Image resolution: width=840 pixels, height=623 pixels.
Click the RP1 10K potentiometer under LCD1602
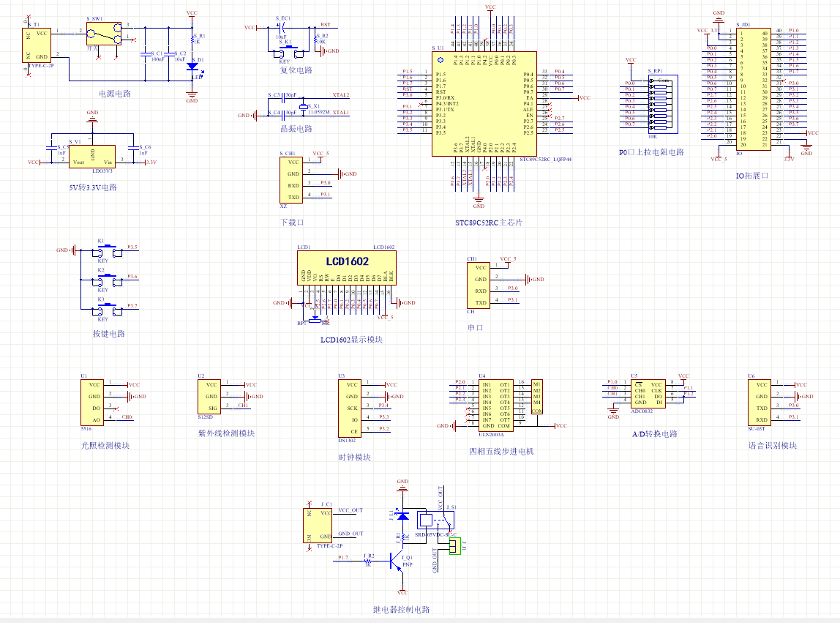[x=315, y=319]
